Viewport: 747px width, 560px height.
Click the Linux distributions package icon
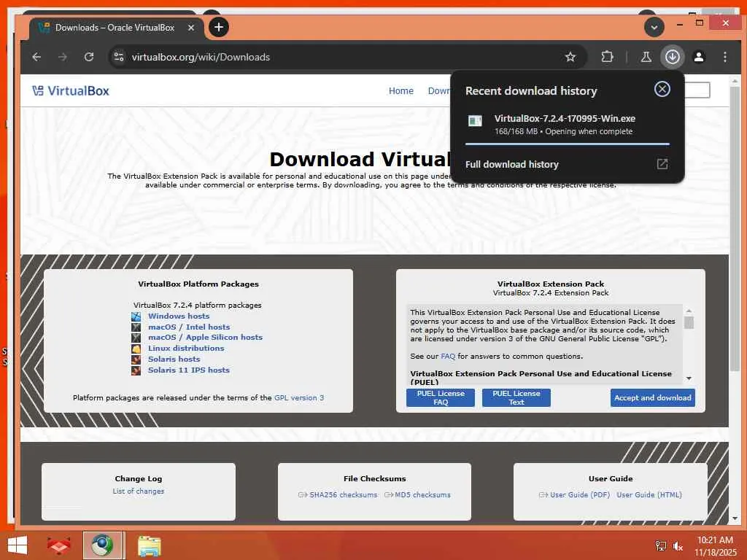(136, 349)
